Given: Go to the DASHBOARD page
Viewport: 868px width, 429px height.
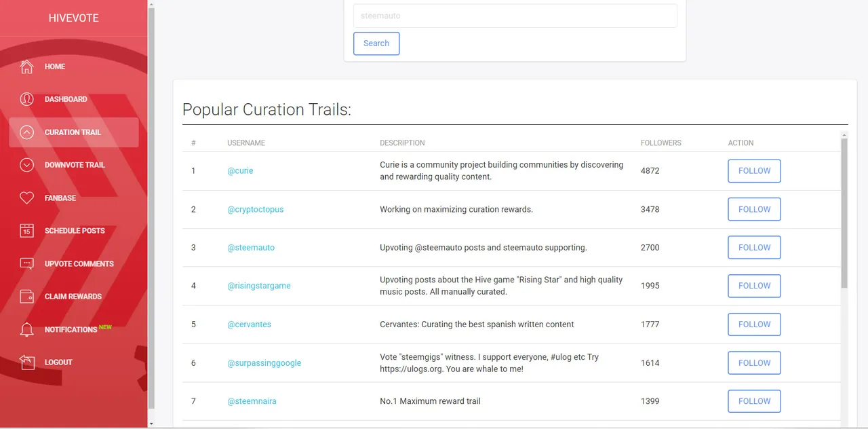Looking at the screenshot, I should 66,99.
